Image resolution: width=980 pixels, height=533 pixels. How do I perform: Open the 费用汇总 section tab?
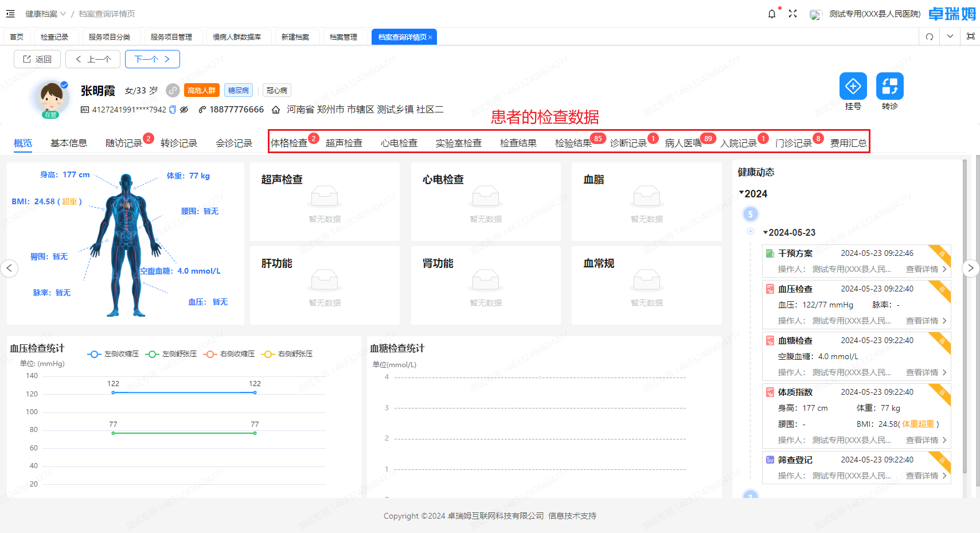click(x=849, y=143)
